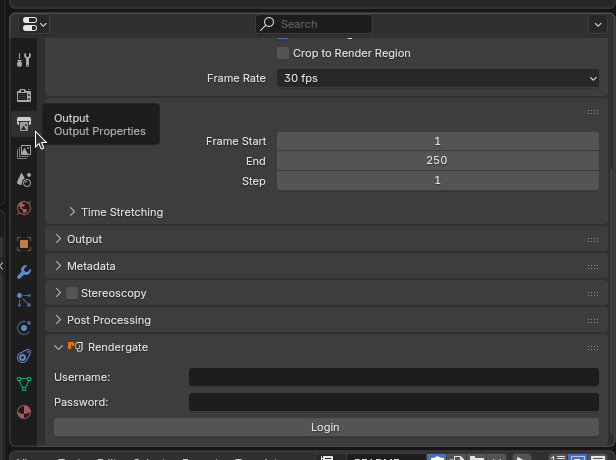This screenshot has width=616, height=460.
Task: Open the Object properties orange square tab
Action: [24, 244]
